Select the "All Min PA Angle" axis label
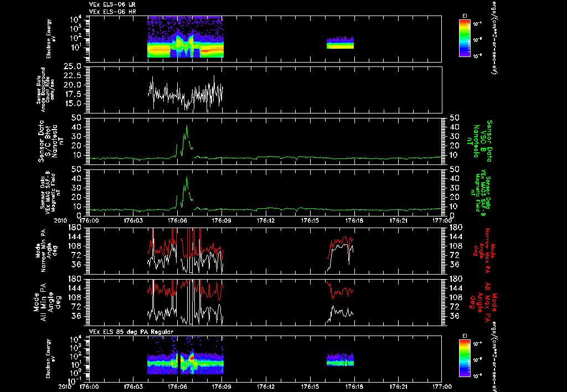567x392 pixels. (48, 302)
